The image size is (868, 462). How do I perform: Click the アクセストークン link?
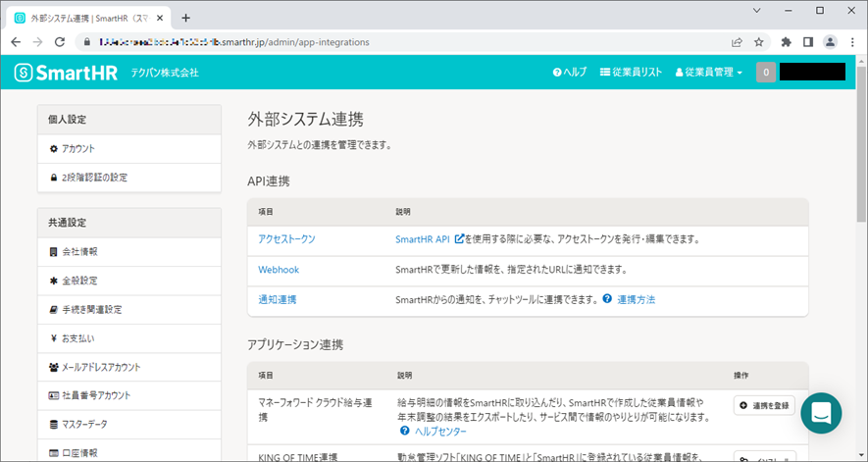286,238
